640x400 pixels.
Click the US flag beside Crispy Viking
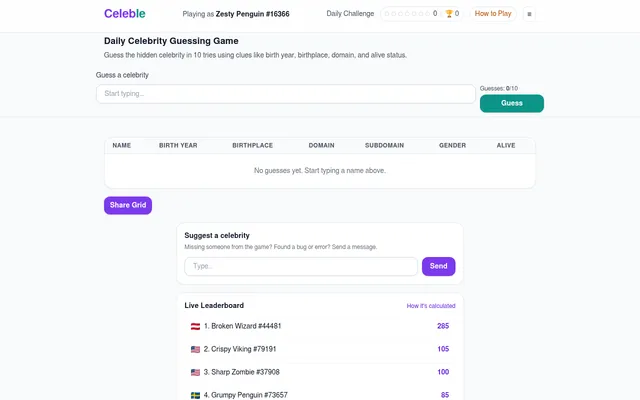click(x=196, y=349)
